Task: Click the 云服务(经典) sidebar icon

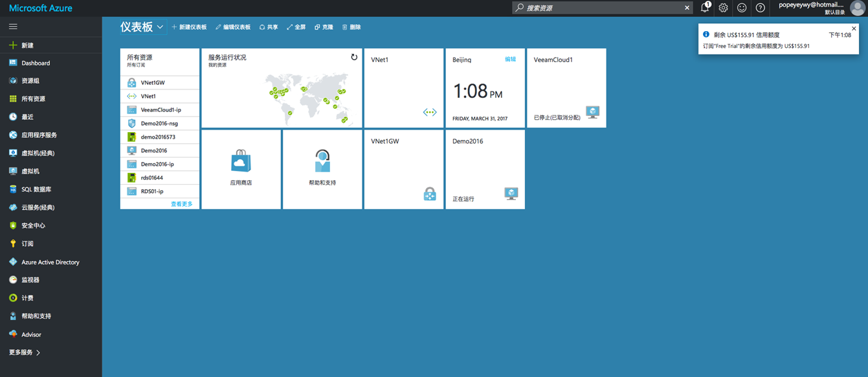Action: (x=13, y=208)
